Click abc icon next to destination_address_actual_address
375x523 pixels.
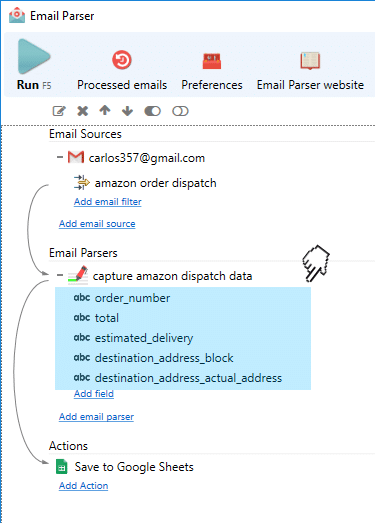(82, 377)
